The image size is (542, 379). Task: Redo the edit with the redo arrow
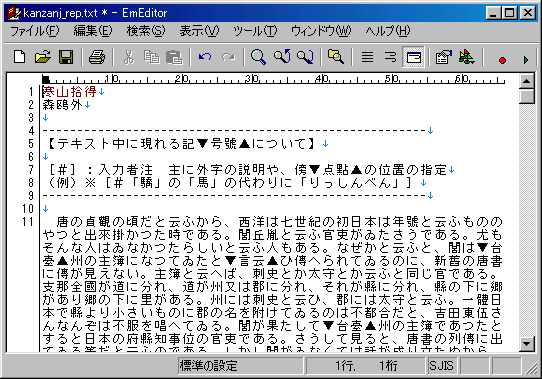tap(228, 57)
